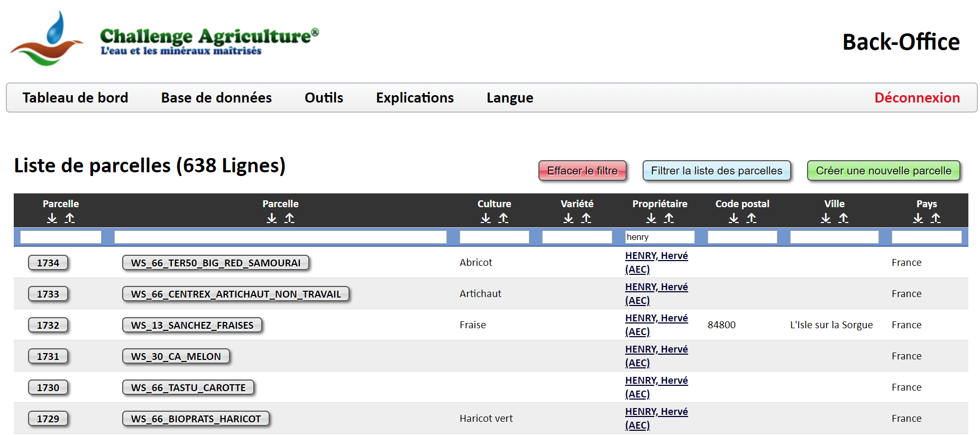Sort Pays column descending
Image resolution: width=980 pixels, height=435 pixels.
918,218
